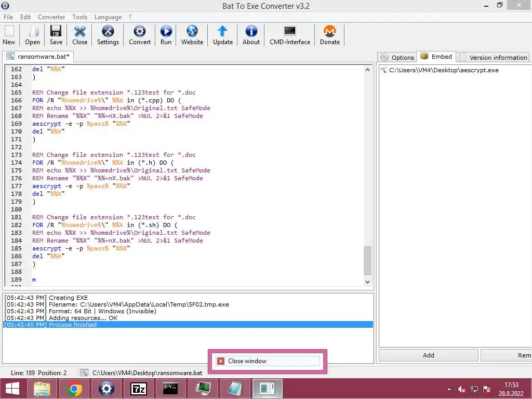Click code line 182 with *.sh loop
Image resolution: width=532 pixels, height=399 pixels.
pos(105,225)
